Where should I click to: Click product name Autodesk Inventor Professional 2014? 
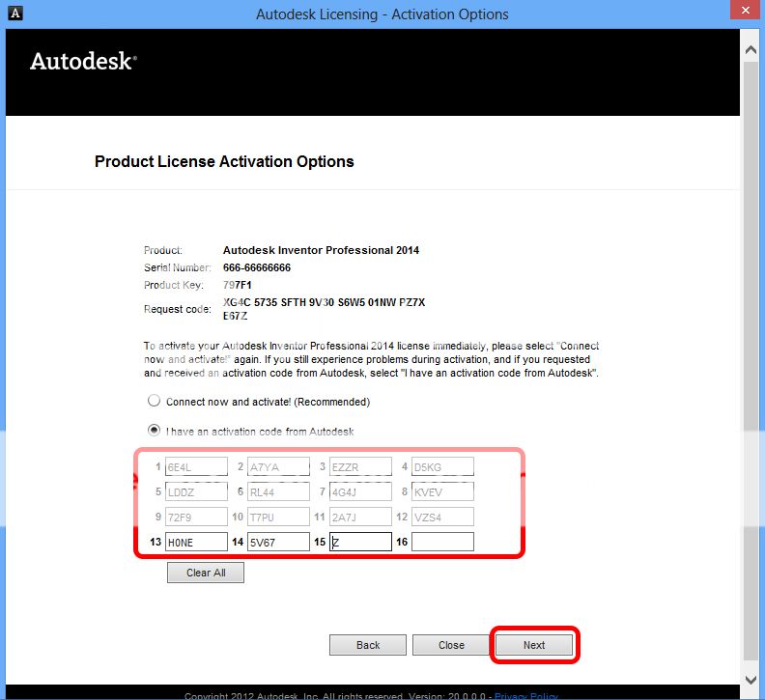(x=321, y=250)
